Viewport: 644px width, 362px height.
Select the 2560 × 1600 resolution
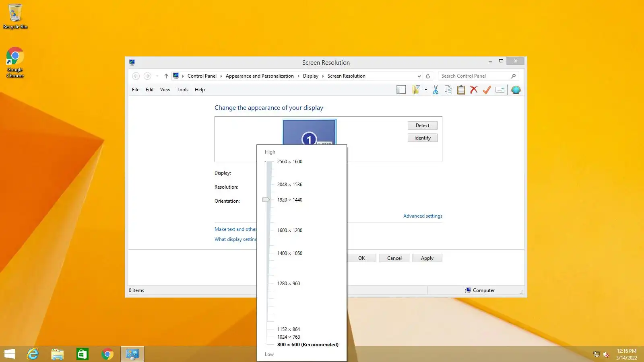point(290,162)
